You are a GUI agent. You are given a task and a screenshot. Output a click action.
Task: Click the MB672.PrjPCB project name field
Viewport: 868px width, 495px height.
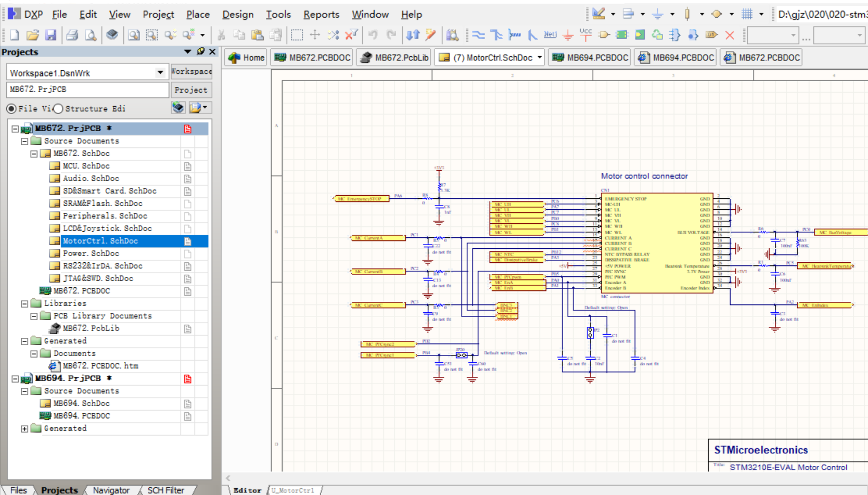point(87,90)
